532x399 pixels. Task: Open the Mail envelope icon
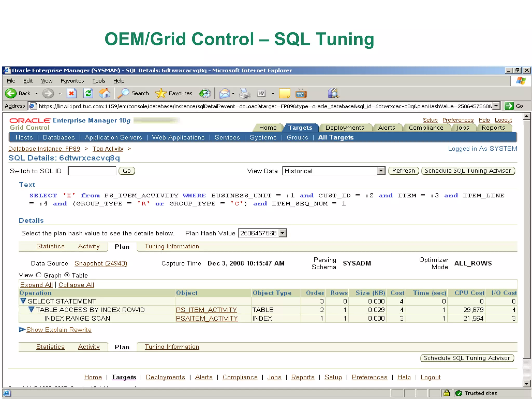[x=224, y=94]
